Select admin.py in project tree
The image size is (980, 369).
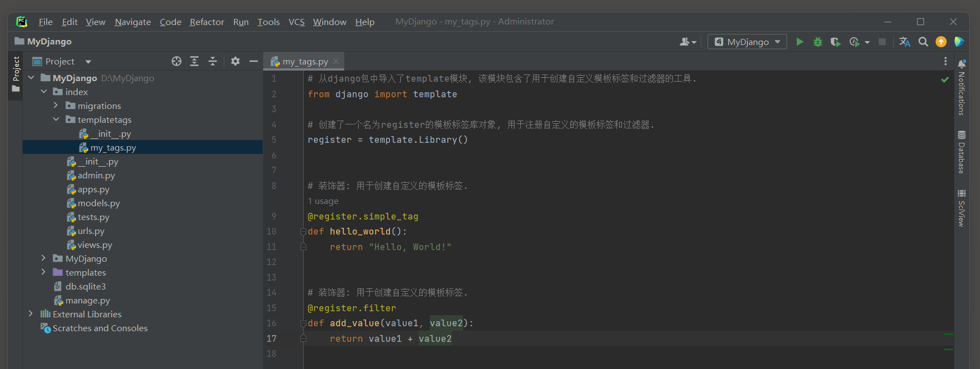tap(91, 175)
